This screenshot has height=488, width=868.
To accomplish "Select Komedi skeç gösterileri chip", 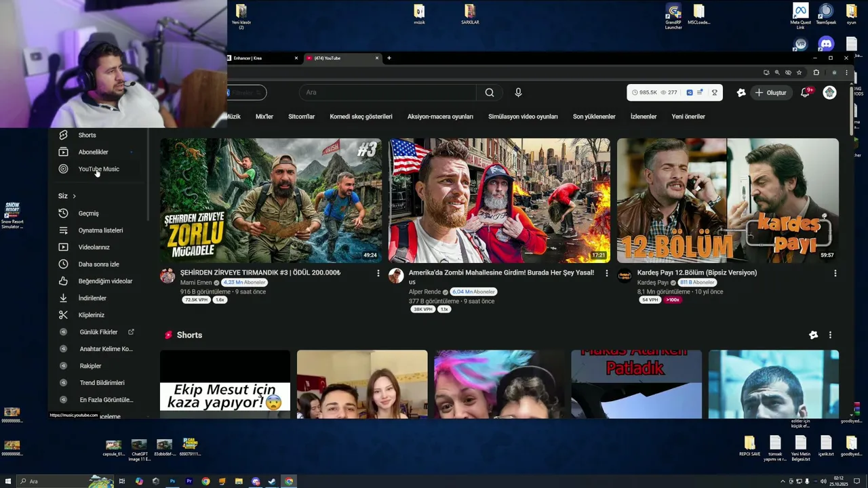I will (x=361, y=117).
